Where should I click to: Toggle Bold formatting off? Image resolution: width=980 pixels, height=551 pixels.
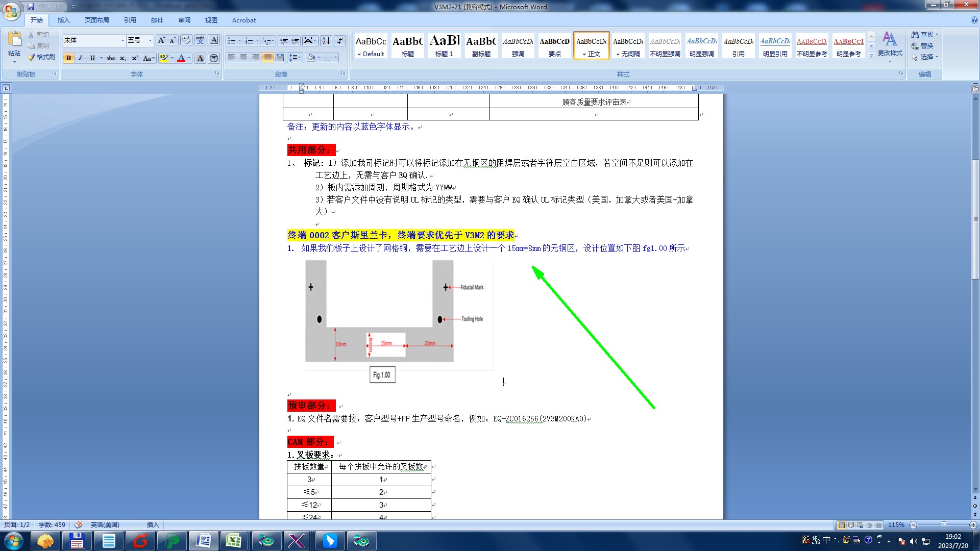click(x=68, y=58)
